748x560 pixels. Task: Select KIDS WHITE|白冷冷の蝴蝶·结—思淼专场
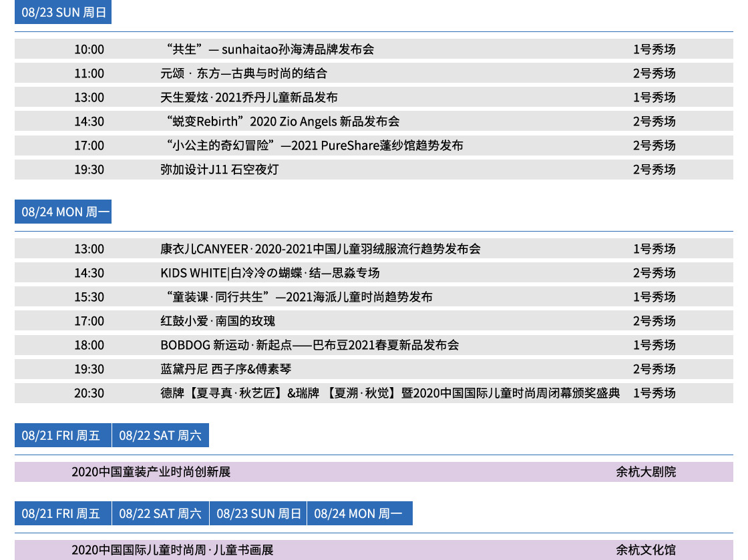pyautogui.click(x=270, y=273)
